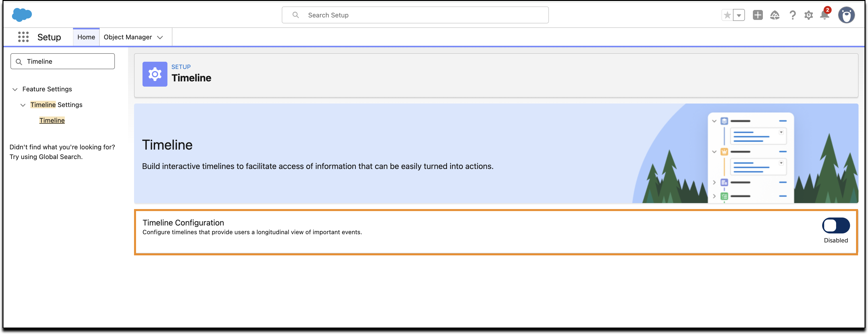Open the Object Manager dropdown chevron
This screenshot has height=334, width=868.
pos(160,37)
